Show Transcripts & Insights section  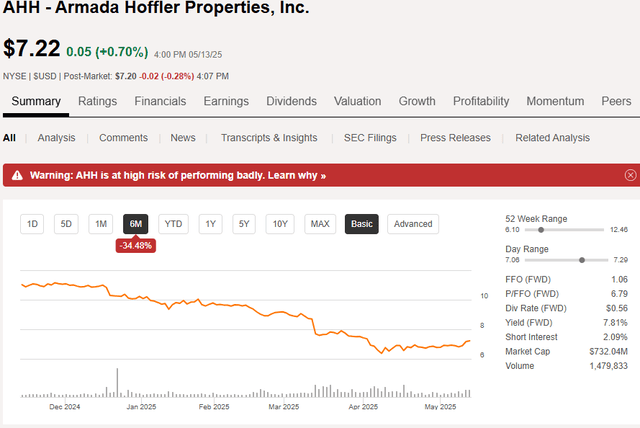pyautogui.click(x=269, y=138)
